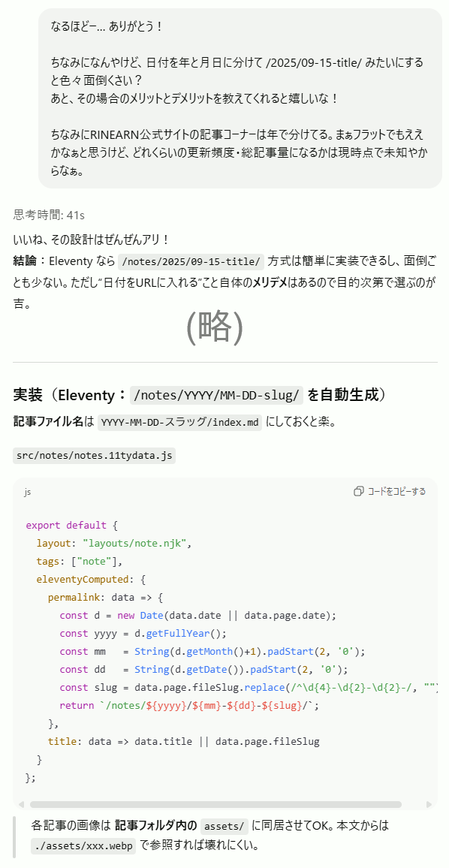
Task: Copy the code via コードをコピーする
Action: click(x=390, y=491)
